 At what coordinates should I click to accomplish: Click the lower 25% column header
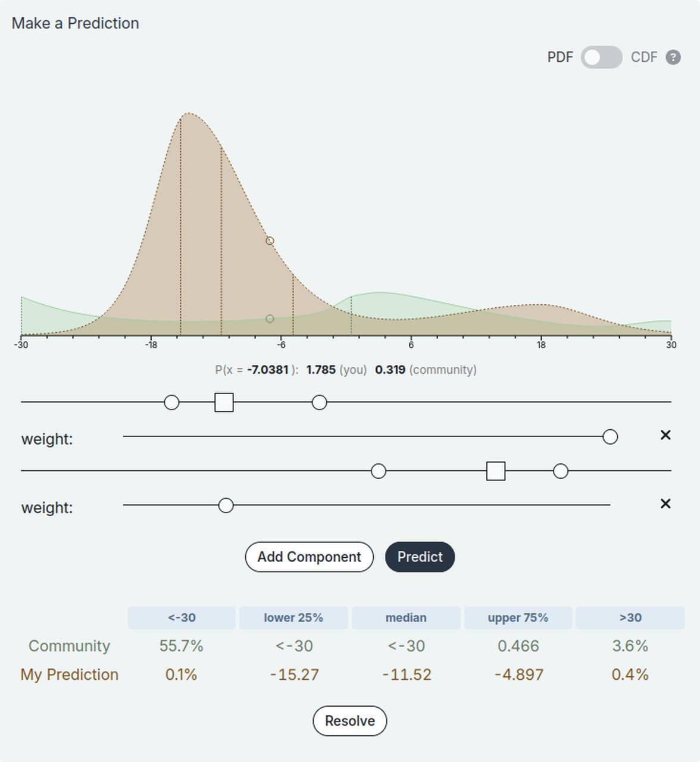tap(293, 618)
